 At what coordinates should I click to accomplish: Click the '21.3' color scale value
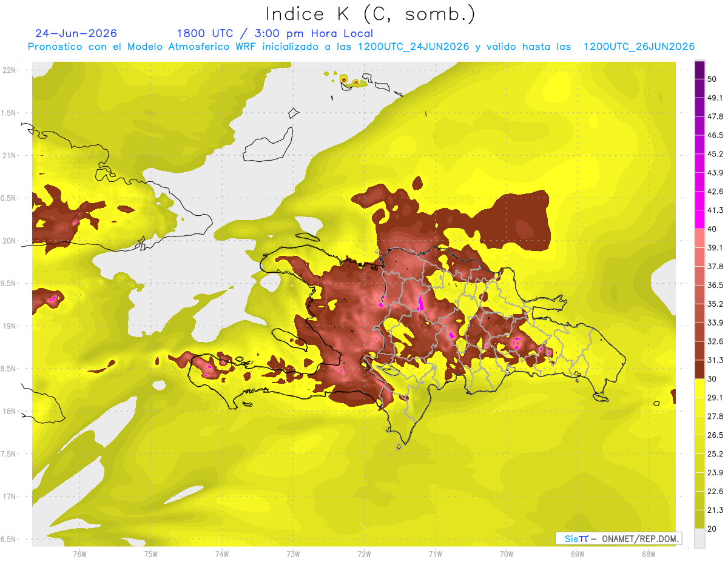[x=715, y=510]
